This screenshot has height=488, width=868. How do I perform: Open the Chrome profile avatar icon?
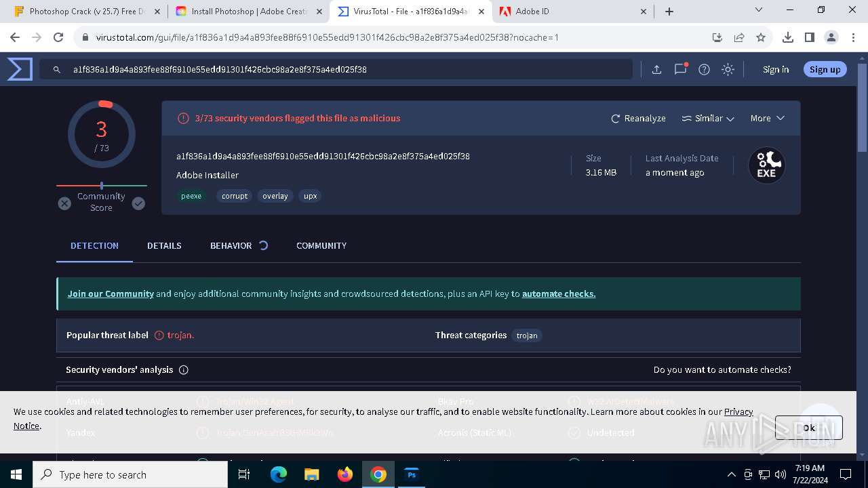(x=831, y=37)
